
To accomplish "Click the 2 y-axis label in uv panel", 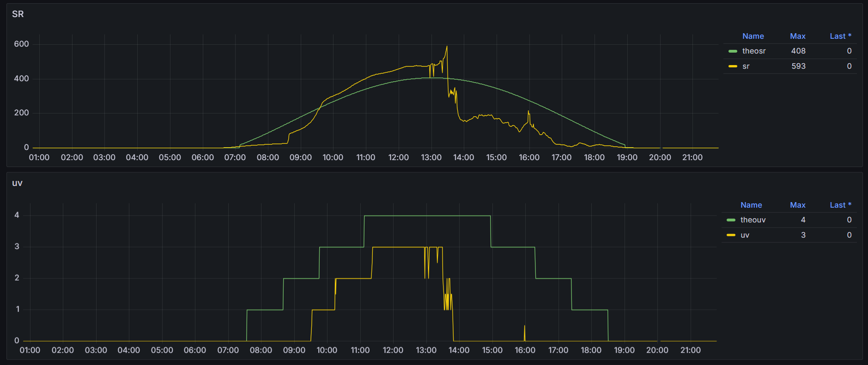I will tap(17, 278).
